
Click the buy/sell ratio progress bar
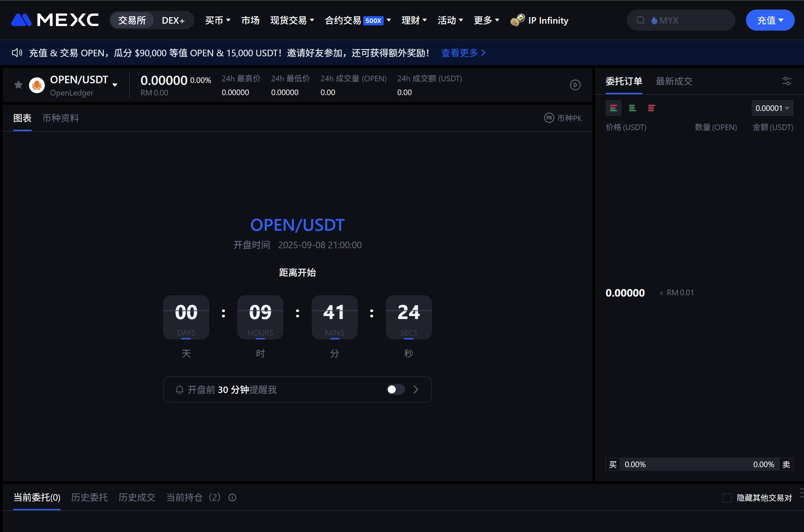click(x=699, y=465)
